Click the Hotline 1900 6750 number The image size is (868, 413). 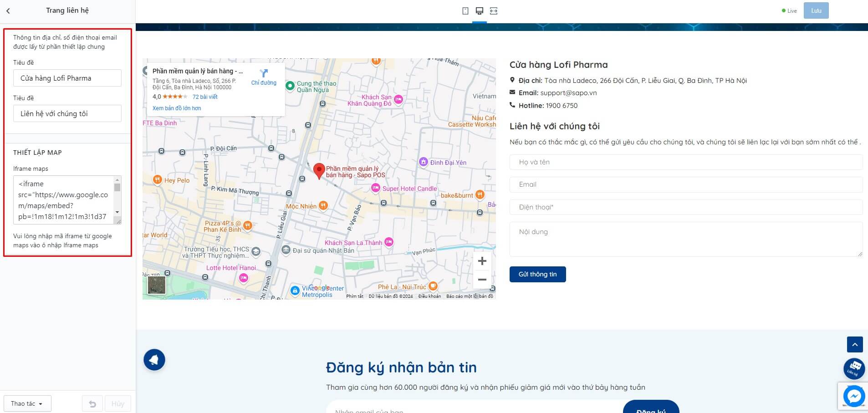(562, 106)
